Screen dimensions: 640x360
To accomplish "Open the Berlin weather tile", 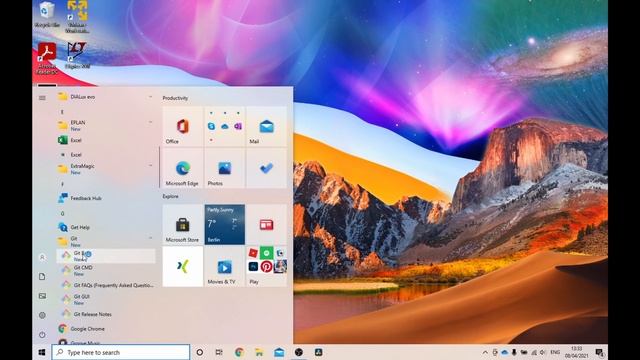I will coord(224,224).
